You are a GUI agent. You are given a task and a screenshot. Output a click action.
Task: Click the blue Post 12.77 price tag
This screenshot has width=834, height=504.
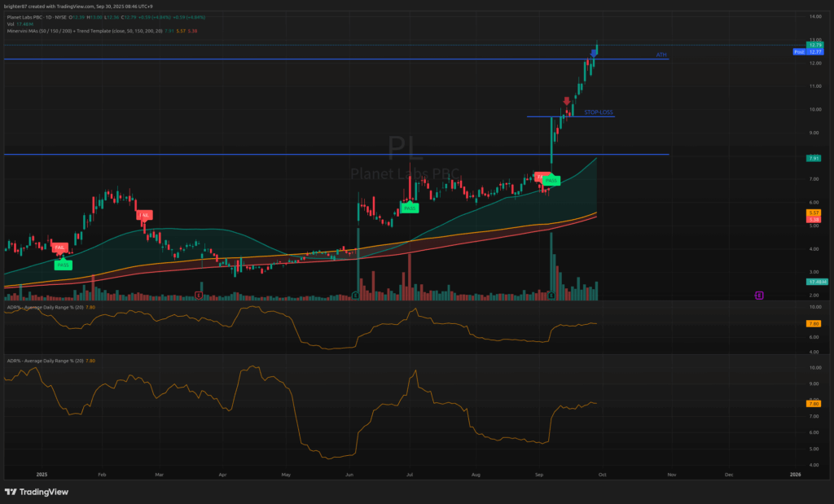(x=809, y=51)
